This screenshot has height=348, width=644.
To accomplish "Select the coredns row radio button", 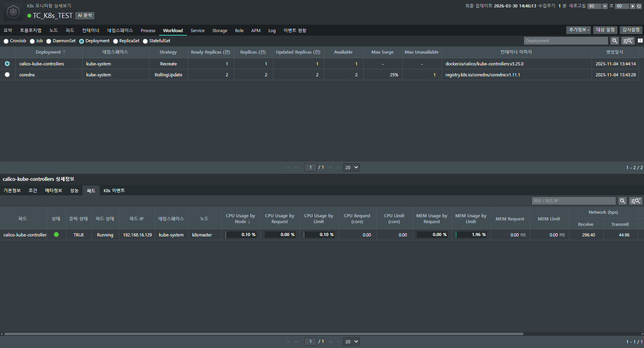I will pos(7,75).
